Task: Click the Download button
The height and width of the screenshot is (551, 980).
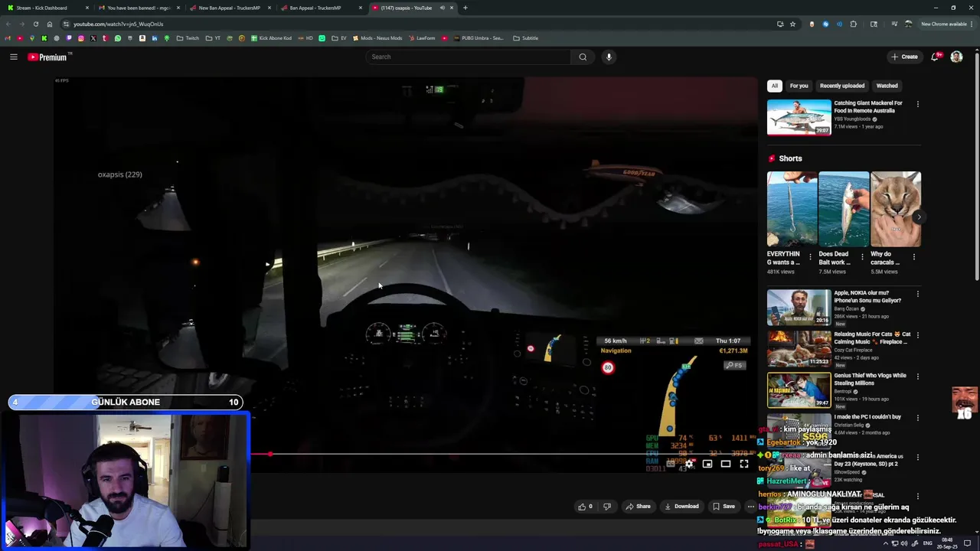Action: point(681,506)
